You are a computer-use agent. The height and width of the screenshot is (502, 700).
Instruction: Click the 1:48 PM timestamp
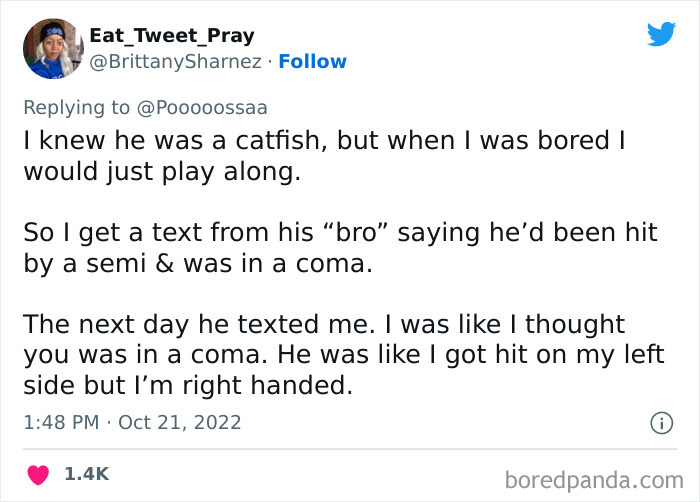tap(61, 422)
